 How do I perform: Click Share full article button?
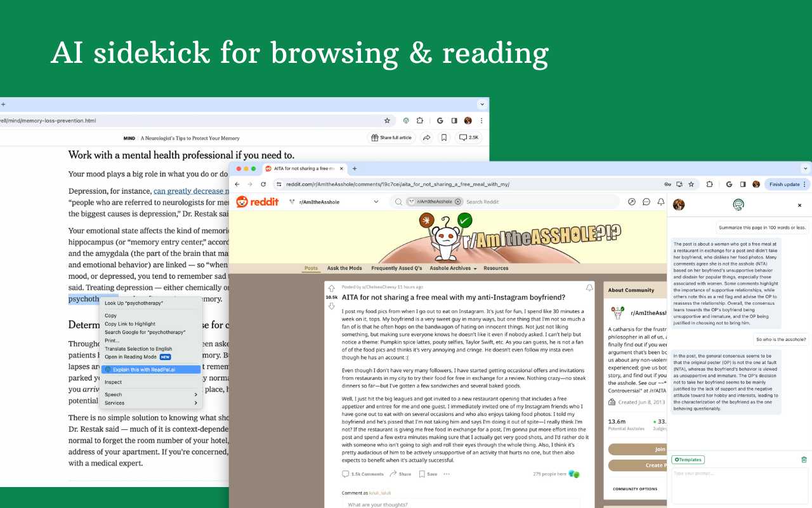pos(391,138)
